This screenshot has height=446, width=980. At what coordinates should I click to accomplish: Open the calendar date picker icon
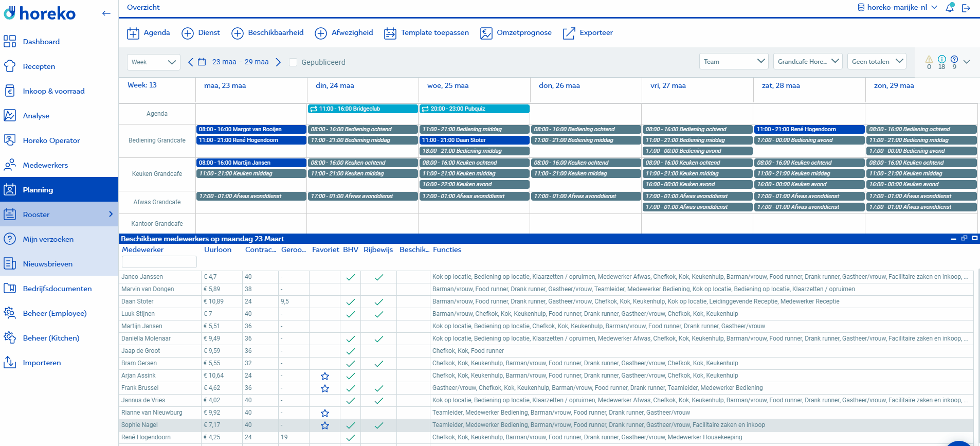pos(202,62)
